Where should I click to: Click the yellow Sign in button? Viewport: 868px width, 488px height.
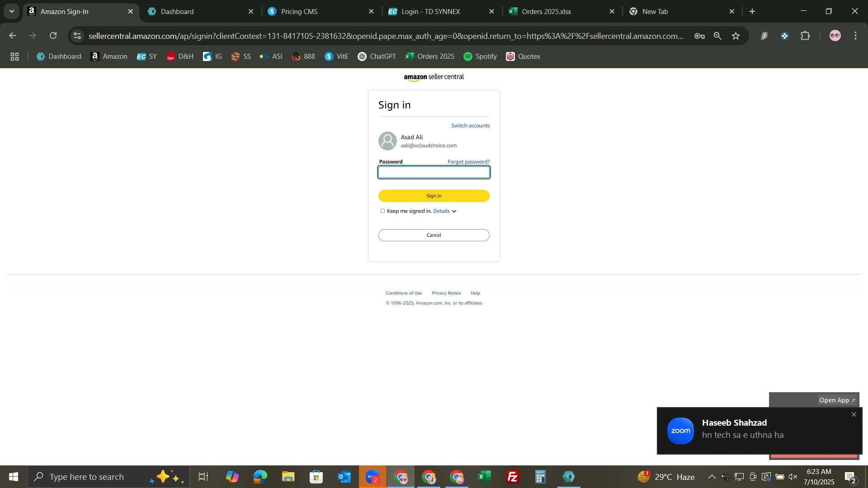pyautogui.click(x=434, y=196)
